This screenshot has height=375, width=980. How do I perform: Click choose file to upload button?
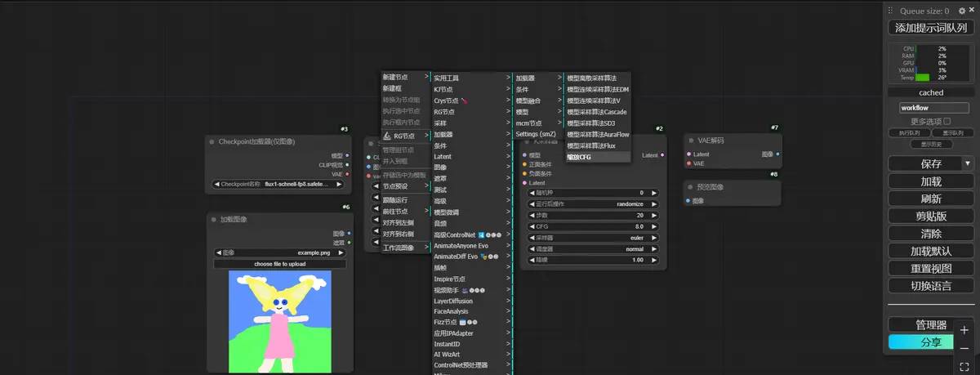tap(280, 264)
